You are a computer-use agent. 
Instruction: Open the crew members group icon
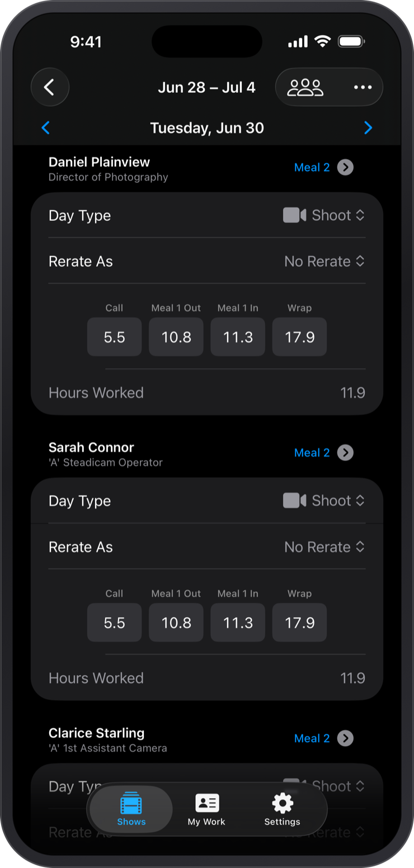[x=305, y=87]
